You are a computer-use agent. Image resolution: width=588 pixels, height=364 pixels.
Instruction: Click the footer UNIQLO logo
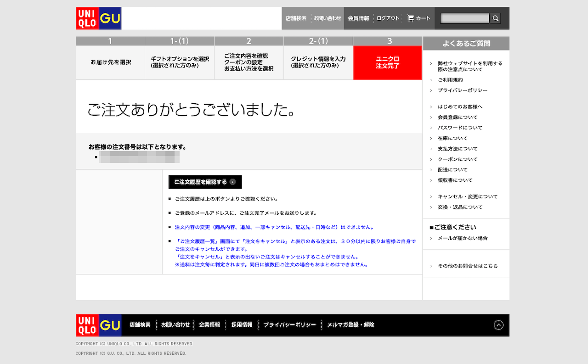click(x=87, y=325)
